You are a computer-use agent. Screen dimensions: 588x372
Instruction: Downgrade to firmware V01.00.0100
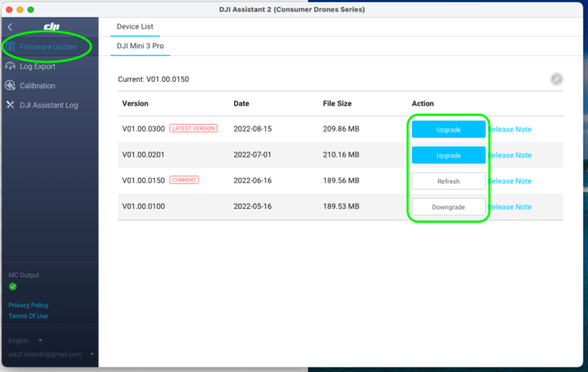pos(449,207)
